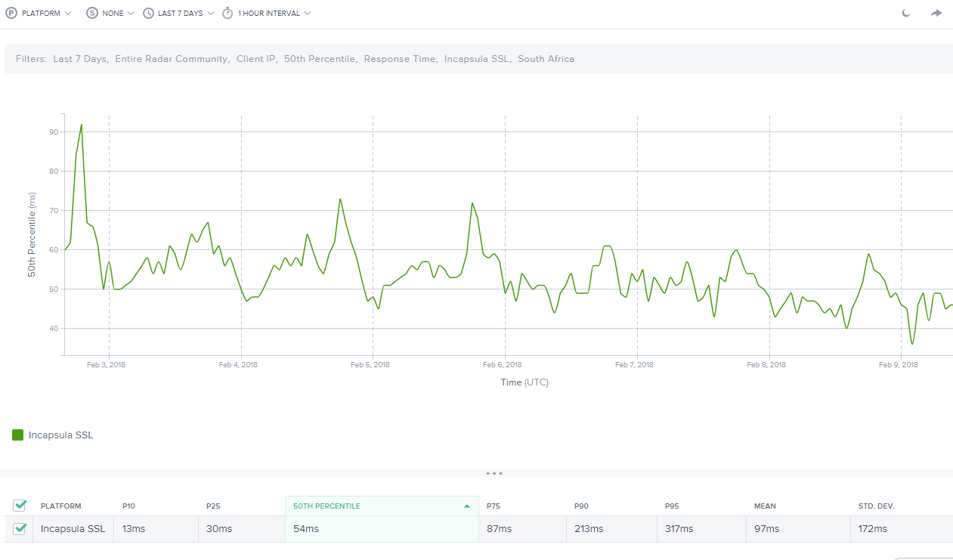
Task: Sort by the P95 column header
Action: tap(672, 506)
